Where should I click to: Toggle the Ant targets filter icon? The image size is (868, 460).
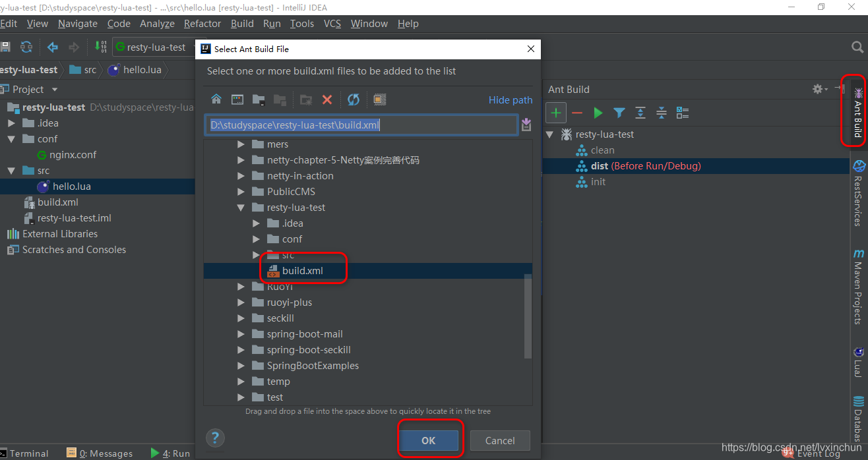click(619, 113)
